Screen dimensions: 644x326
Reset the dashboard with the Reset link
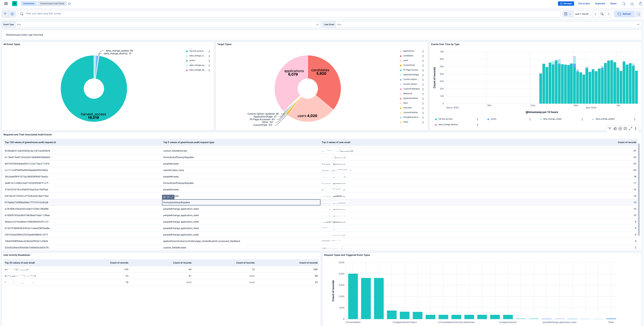[613, 4]
